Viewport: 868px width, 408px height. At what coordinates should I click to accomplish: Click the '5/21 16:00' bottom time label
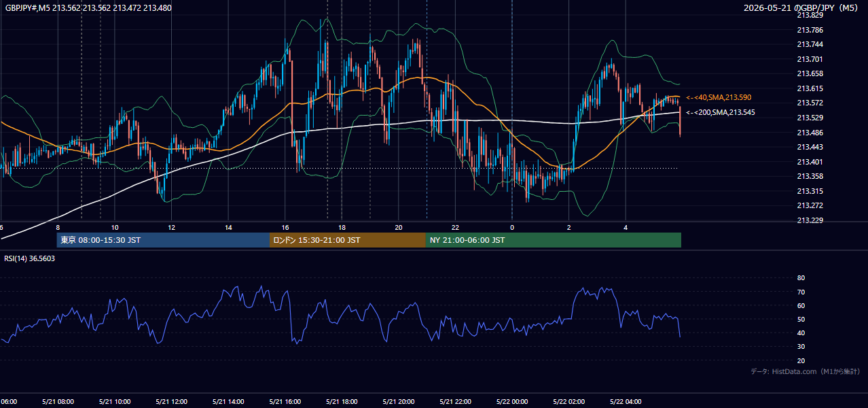[x=285, y=402]
